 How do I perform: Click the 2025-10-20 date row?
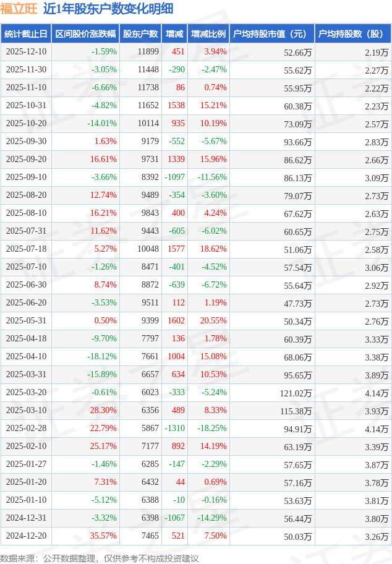point(26,124)
